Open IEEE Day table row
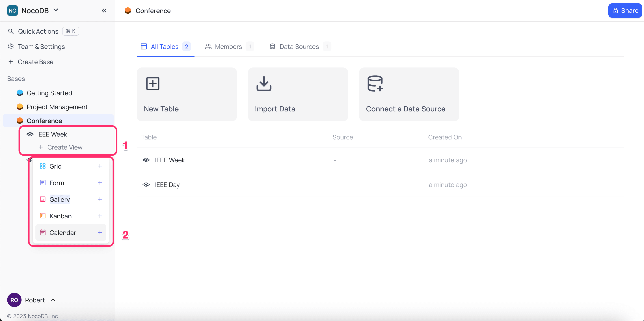The width and height of the screenshot is (644, 321). coord(167,185)
